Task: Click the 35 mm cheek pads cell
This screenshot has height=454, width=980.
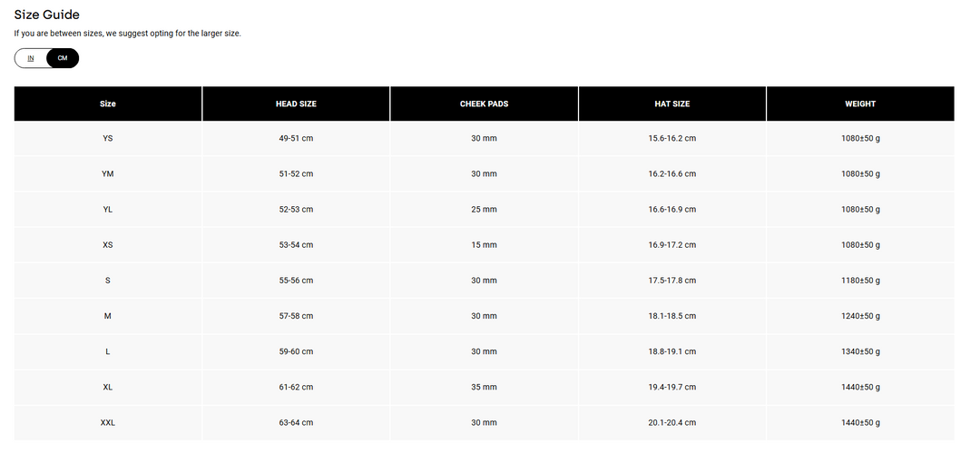Action: pyautogui.click(x=484, y=388)
